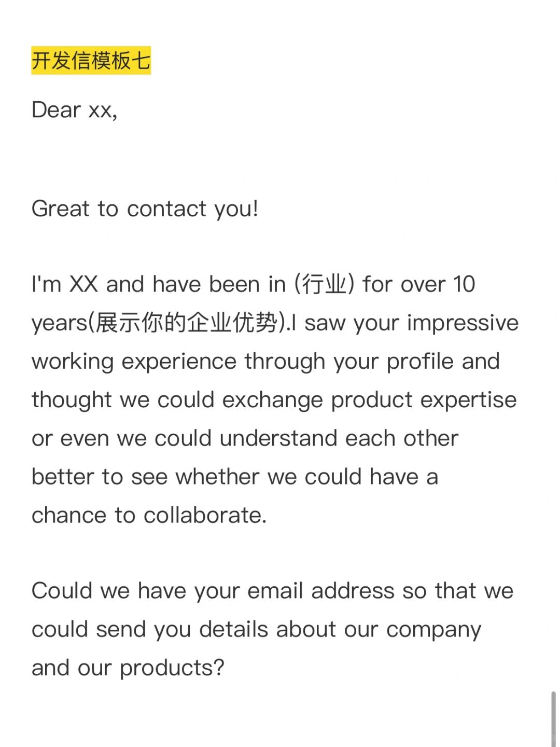Click the word "understand"
This screenshot has height=747, width=560.
click(278, 438)
